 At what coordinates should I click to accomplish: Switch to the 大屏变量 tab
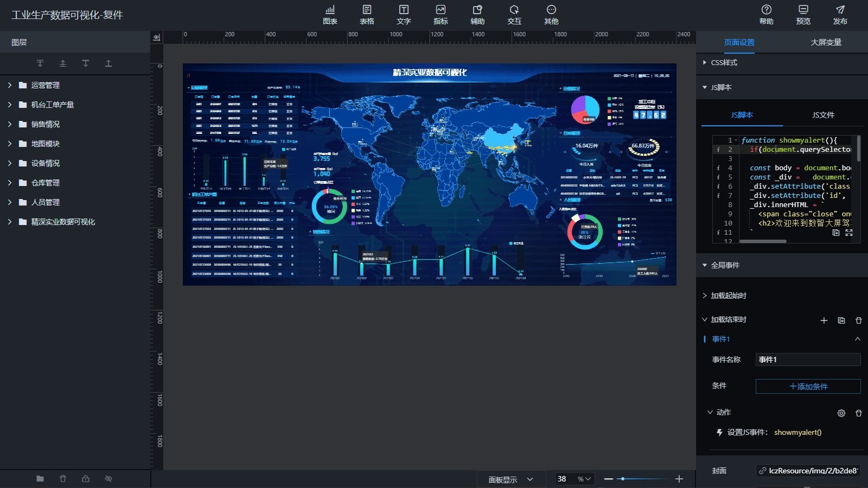(x=826, y=42)
